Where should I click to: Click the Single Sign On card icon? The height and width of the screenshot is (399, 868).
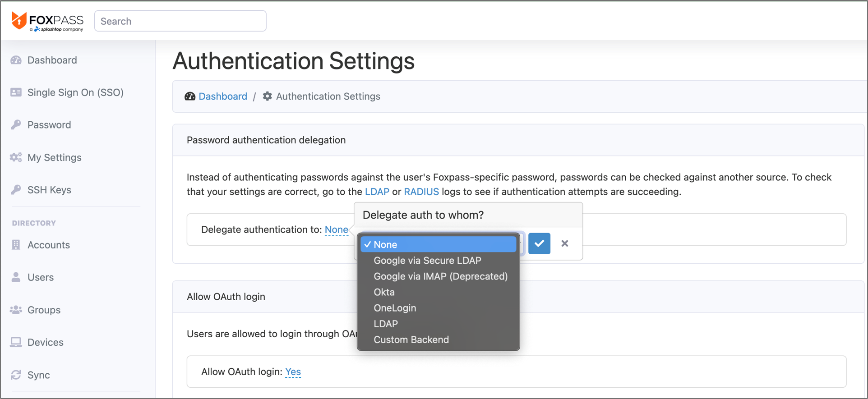[16, 92]
